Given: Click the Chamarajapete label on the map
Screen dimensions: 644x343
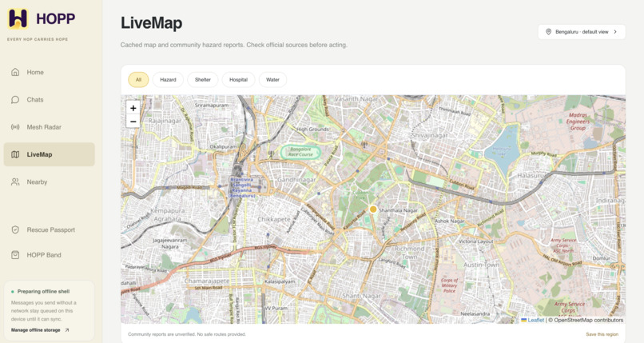Looking at the screenshot, I should pyautogui.click(x=207, y=281).
